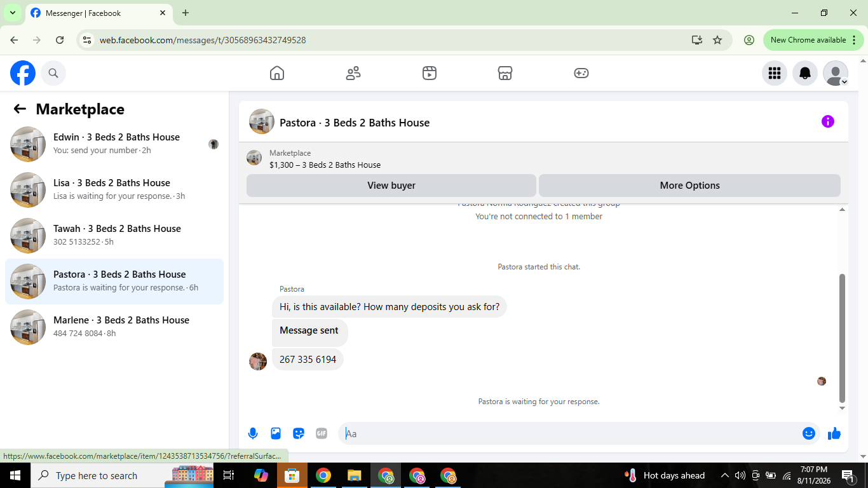868x488 pixels.
Task: Open the Hot days ahead weather widget
Action: point(665,475)
